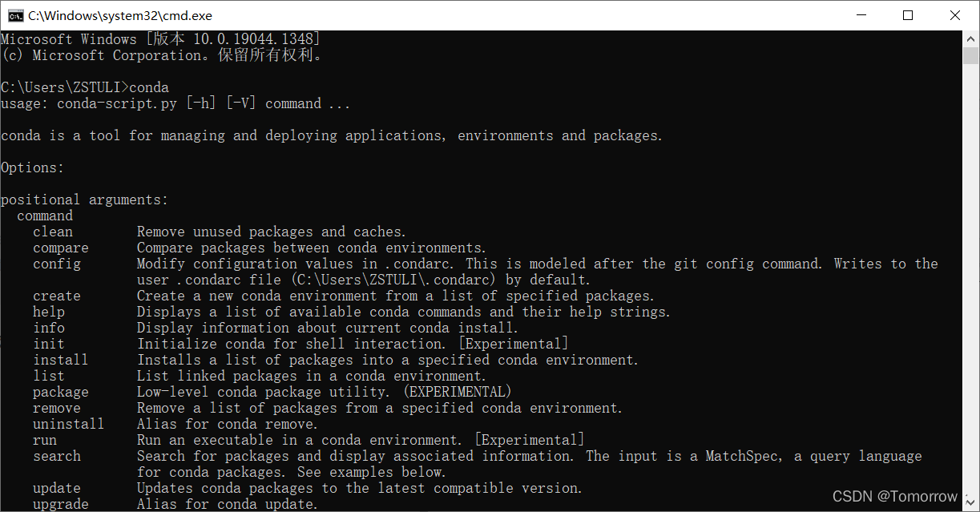The image size is (980, 512).
Task: Close the cmd.exe window
Action: pos(955,15)
